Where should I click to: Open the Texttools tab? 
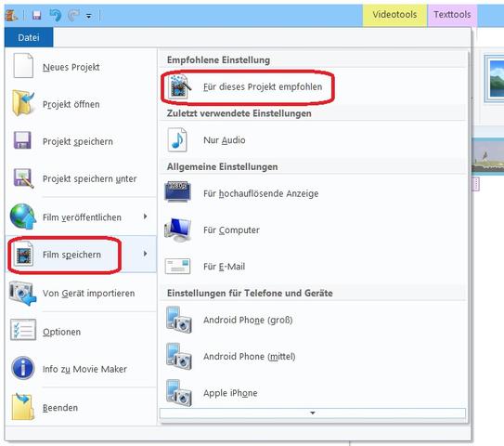[x=452, y=15]
